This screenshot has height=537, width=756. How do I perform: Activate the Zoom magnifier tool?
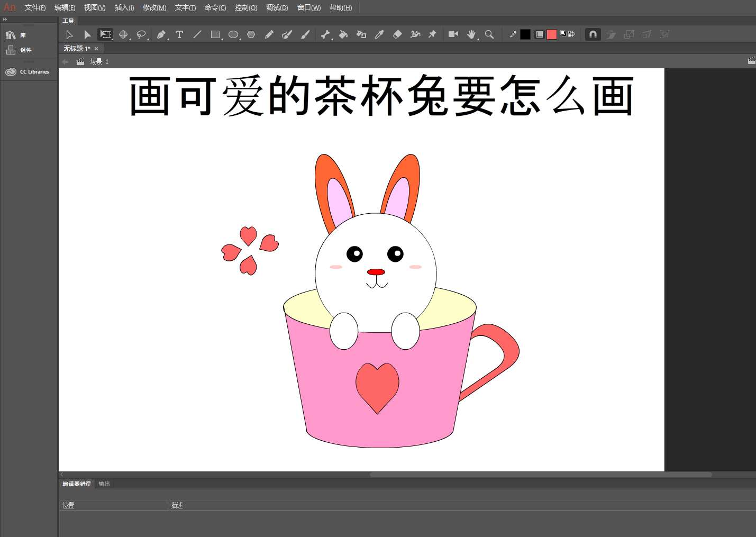[x=489, y=34]
